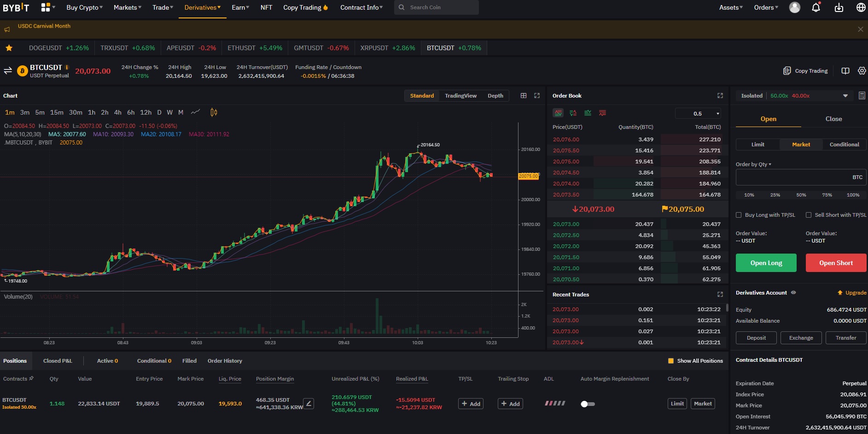The height and width of the screenshot is (434, 868).
Task: Select the D chart interval
Action: (159, 112)
